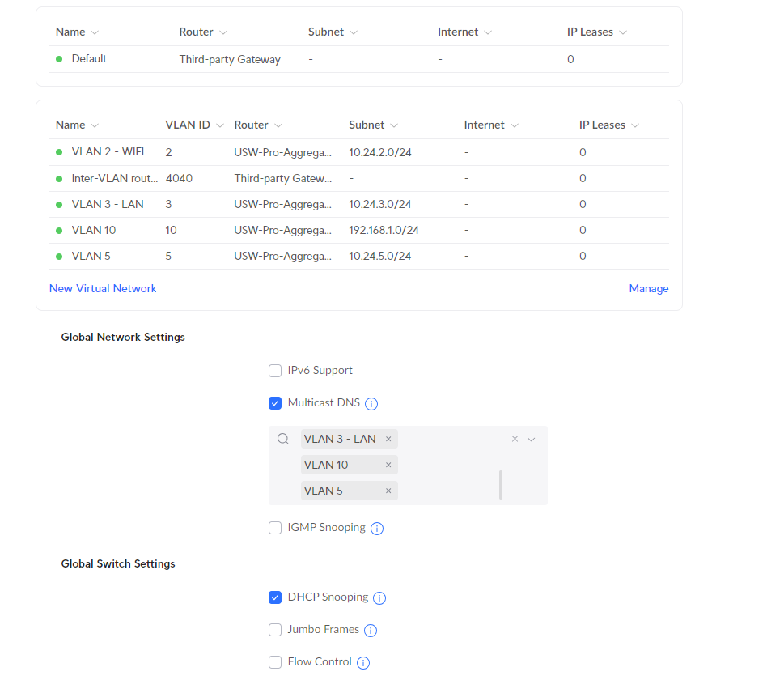
Task: Sort by the VLAN ID column header
Action: pos(188,125)
